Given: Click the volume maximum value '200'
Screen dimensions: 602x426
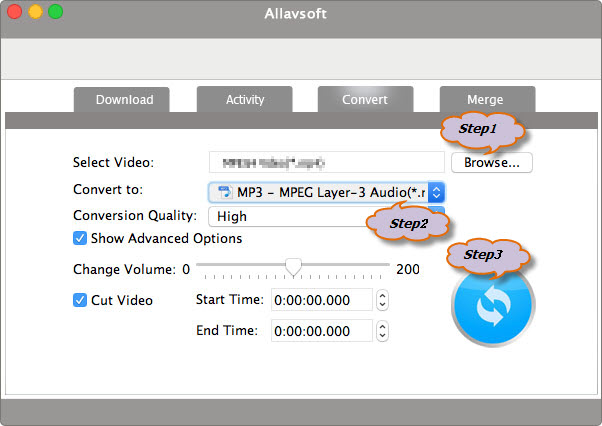Looking at the screenshot, I should point(408,269).
